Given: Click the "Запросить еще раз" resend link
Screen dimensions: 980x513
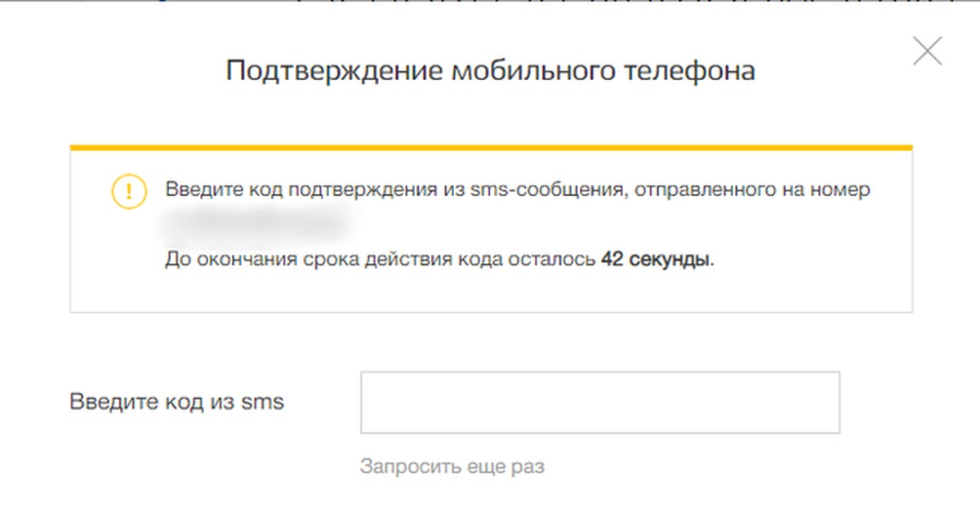Looking at the screenshot, I should [452, 467].
